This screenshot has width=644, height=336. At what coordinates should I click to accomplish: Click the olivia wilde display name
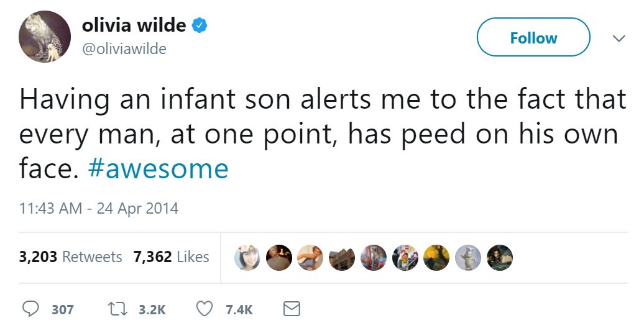pyautogui.click(x=134, y=25)
